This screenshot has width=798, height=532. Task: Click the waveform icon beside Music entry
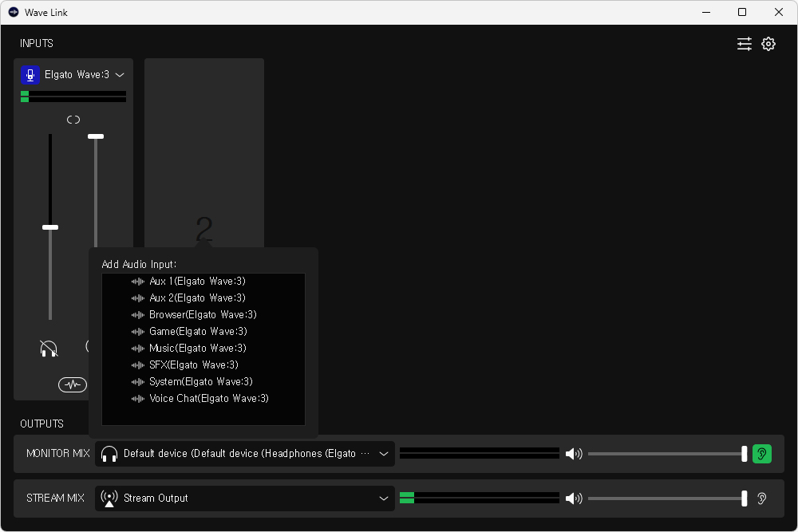[x=138, y=349]
